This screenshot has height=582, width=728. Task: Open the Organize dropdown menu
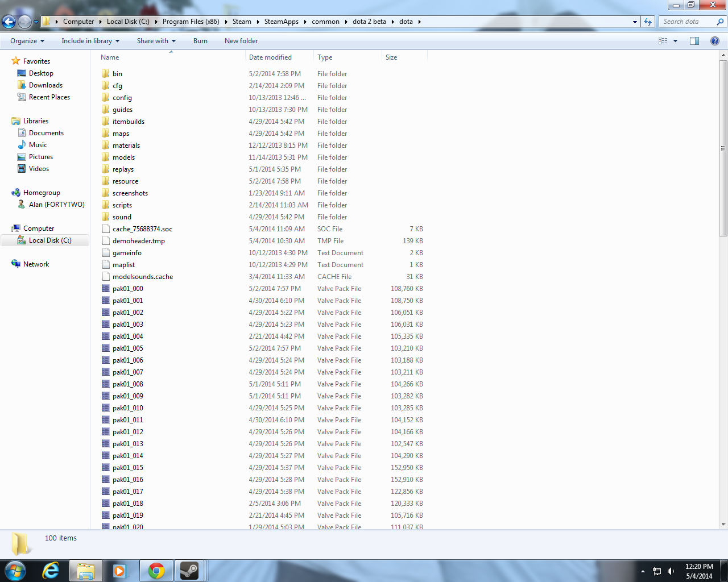click(x=27, y=41)
